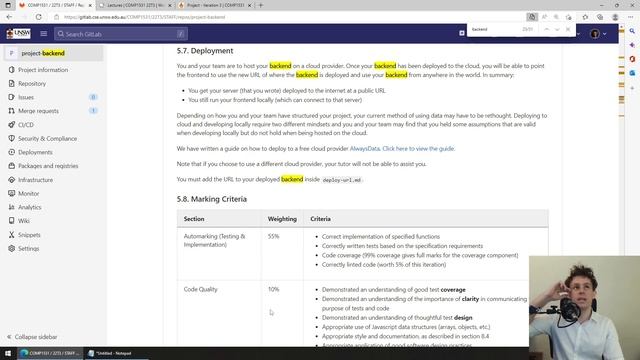Select project-backend project header
Screen dimensions: 640x360
[x=53, y=53]
